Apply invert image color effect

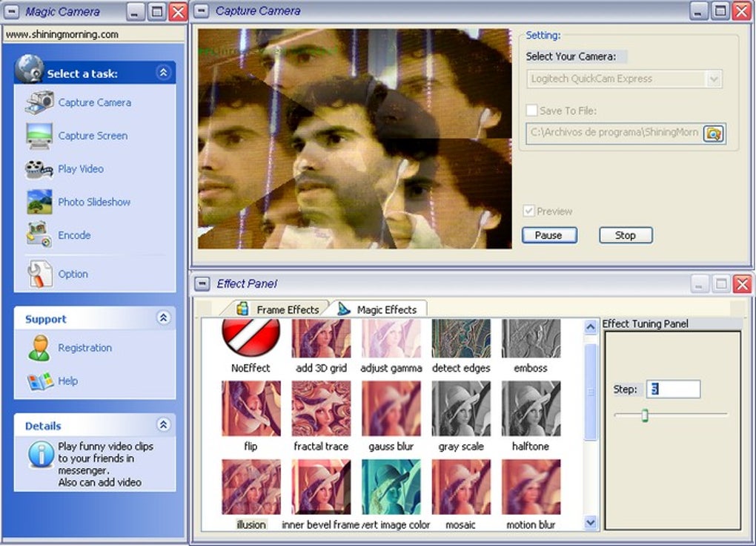(x=391, y=487)
